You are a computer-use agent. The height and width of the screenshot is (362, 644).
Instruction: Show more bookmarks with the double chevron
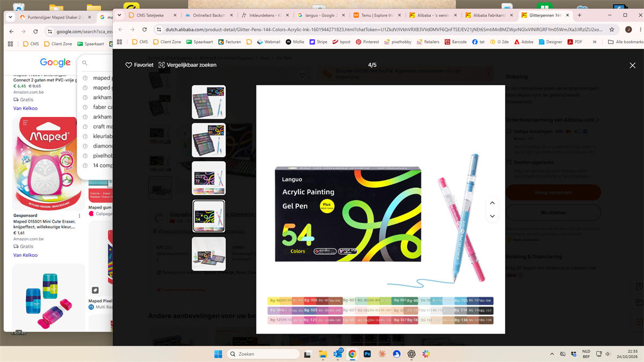pyautogui.click(x=594, y=42)
